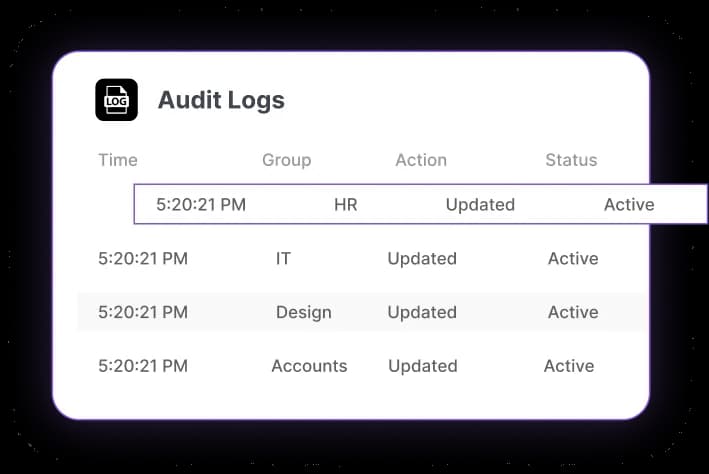This screenshot has height=474, width=709.
Task: Click Updated in the Design row
Action: click(x=422, y=313)
